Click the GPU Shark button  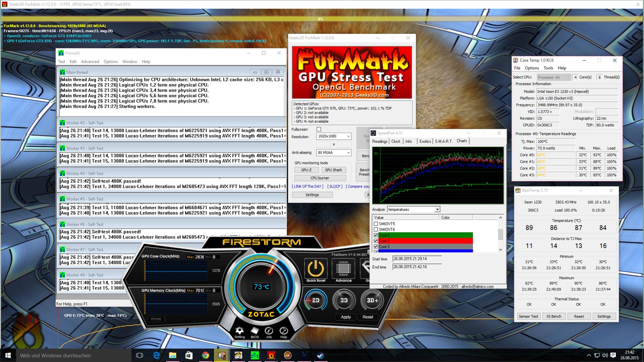coord(333,170)
